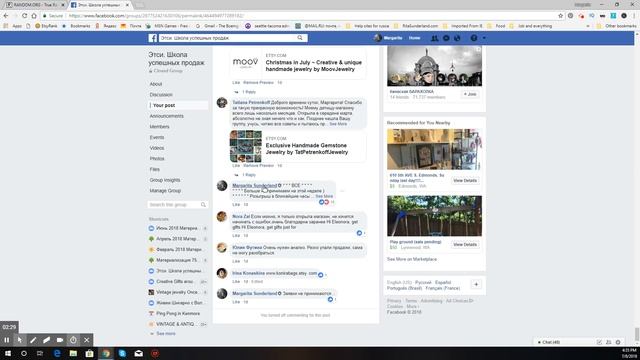Image resolution: width=640 pixels, height=360 pixels.
Task: Expand See More in Margarita's ВСЕ comment
Action: point(324,196)
